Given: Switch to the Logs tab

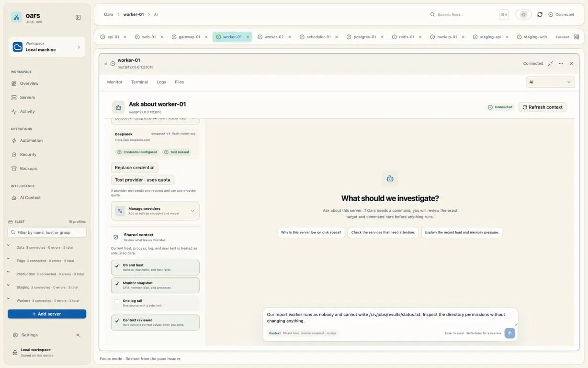Looking at the screenshot, I should (x=161, y=82).
